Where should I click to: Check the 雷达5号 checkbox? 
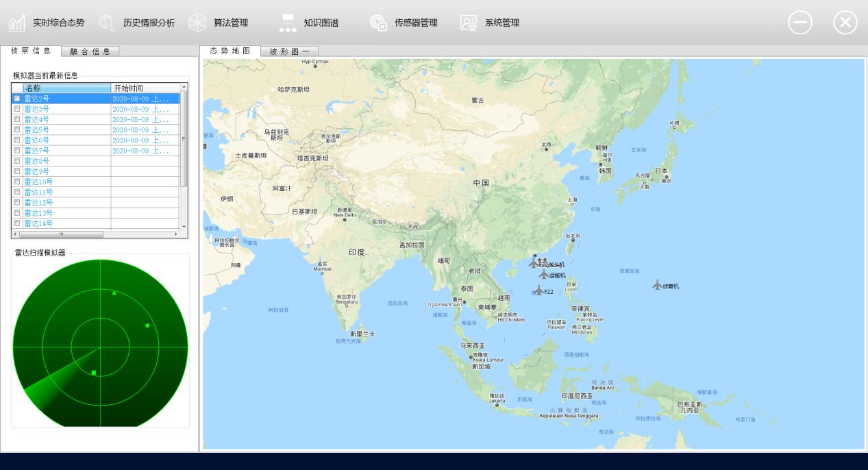click(x=17, y=129)
